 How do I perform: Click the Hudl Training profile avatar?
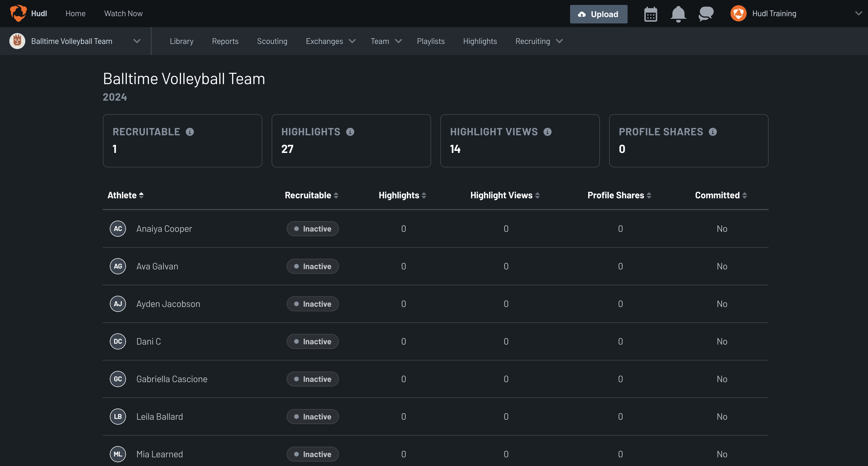[x=738, y=14]
